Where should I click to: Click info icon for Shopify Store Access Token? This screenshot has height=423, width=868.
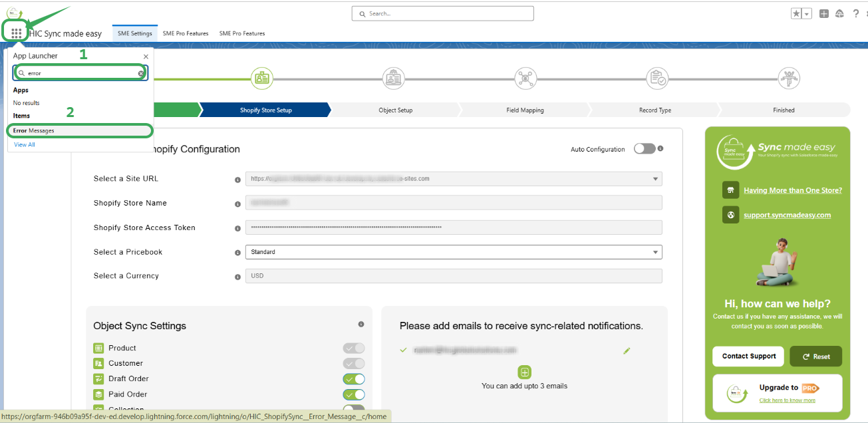tap(237, 228)
